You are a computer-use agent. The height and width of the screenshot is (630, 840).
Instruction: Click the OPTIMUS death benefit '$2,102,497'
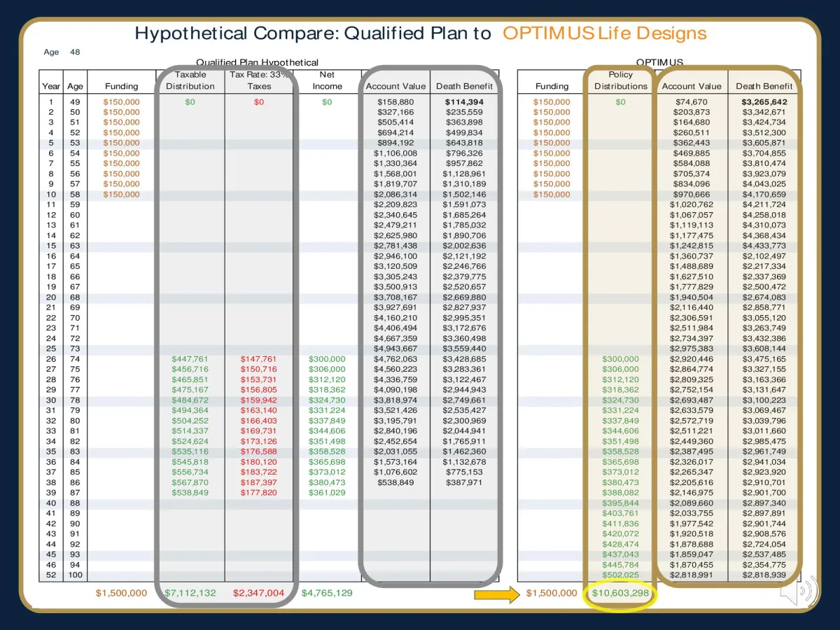pos(764,256)
